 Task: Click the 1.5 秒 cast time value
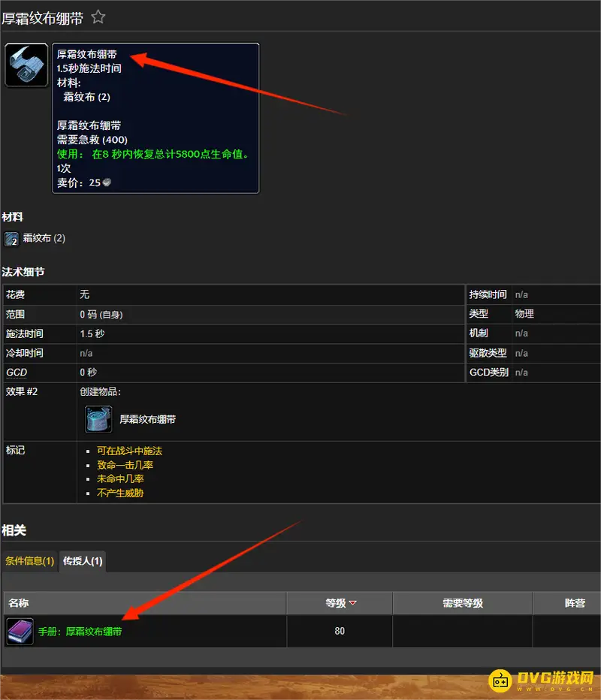(92, 334)
